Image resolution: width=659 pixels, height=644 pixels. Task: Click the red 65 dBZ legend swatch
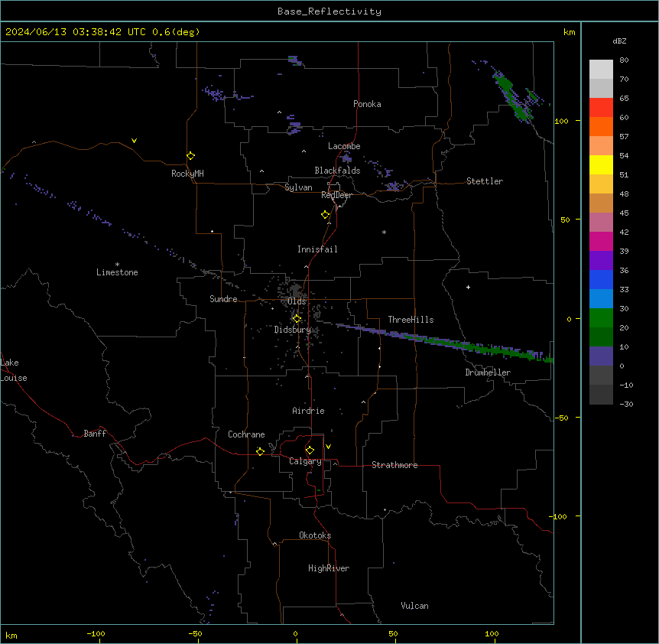coord(601,108)
